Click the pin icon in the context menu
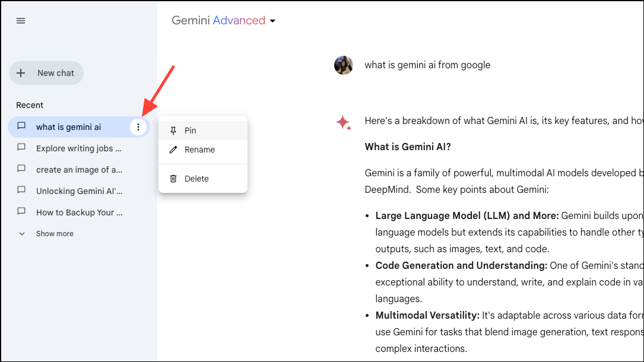The height and width of the screenshot is (362, 644). [x=173, y=130]
